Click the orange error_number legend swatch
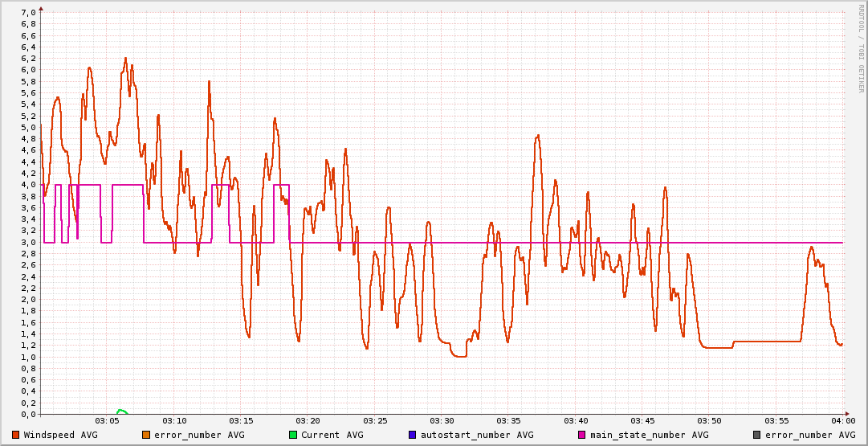This screenshot has width=868, height=446. (x=145, y=435)
